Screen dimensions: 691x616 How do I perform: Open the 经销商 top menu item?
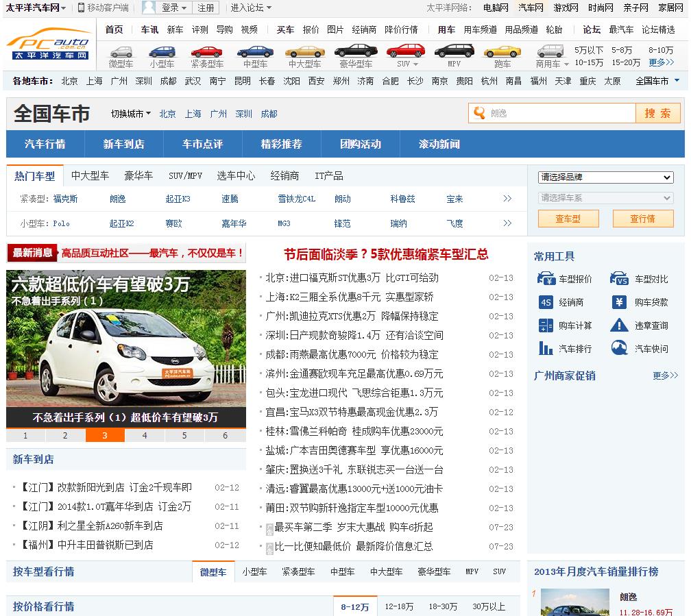pos(364,29)
